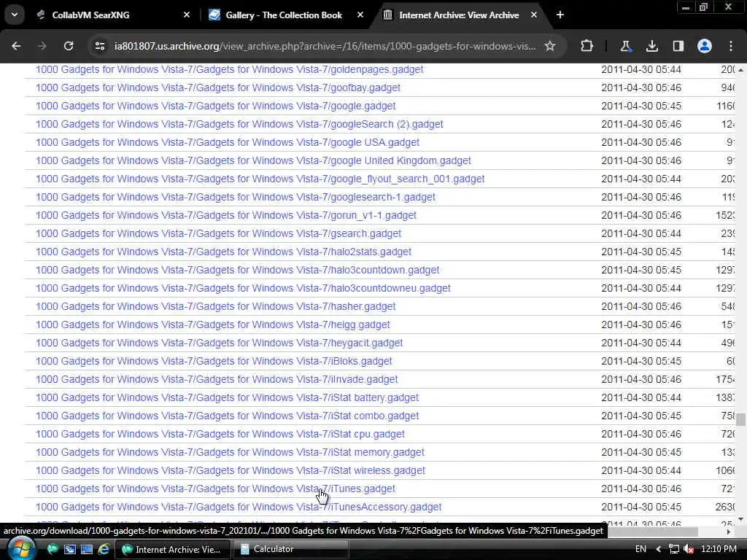Open the iInvade.gadget link
The height and width of the screenshot is (560, 747).
click(216, 379)
